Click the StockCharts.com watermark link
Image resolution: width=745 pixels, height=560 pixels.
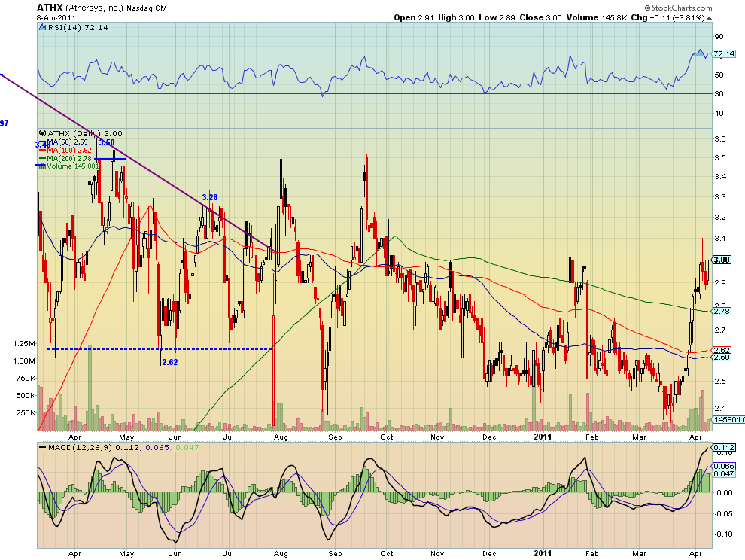[x=679, y=8]
